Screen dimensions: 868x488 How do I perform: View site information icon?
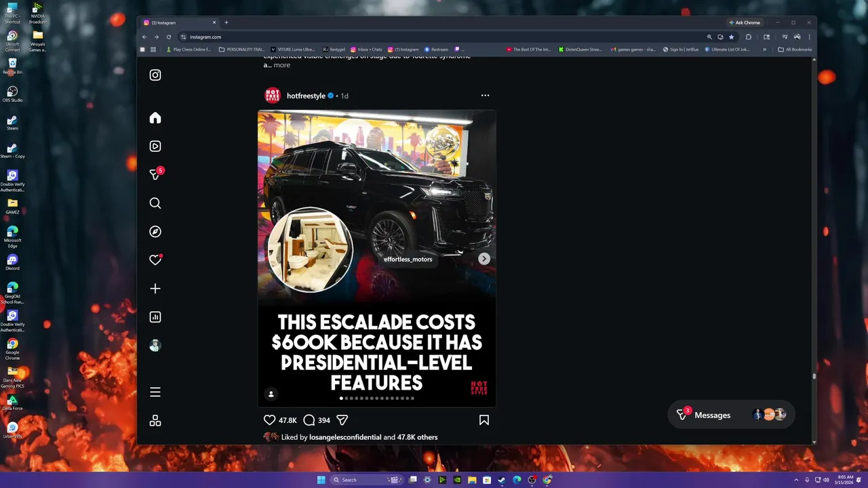point(183,37)
